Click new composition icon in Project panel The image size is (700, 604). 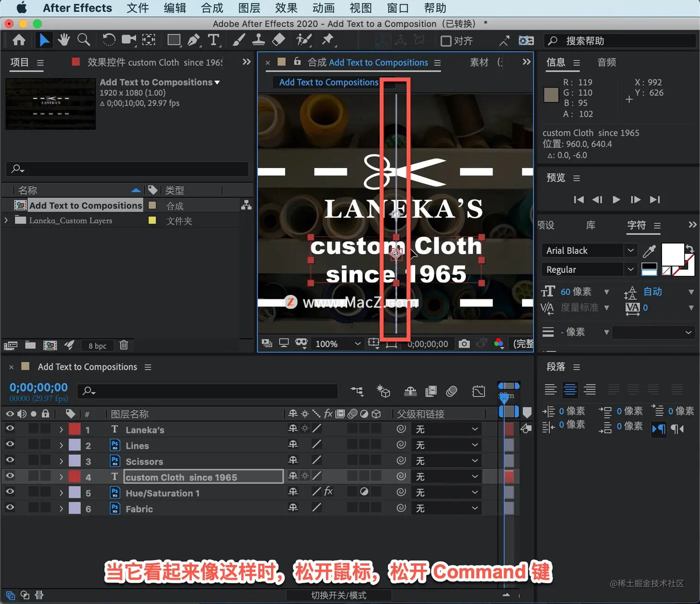tap(50, 345)
